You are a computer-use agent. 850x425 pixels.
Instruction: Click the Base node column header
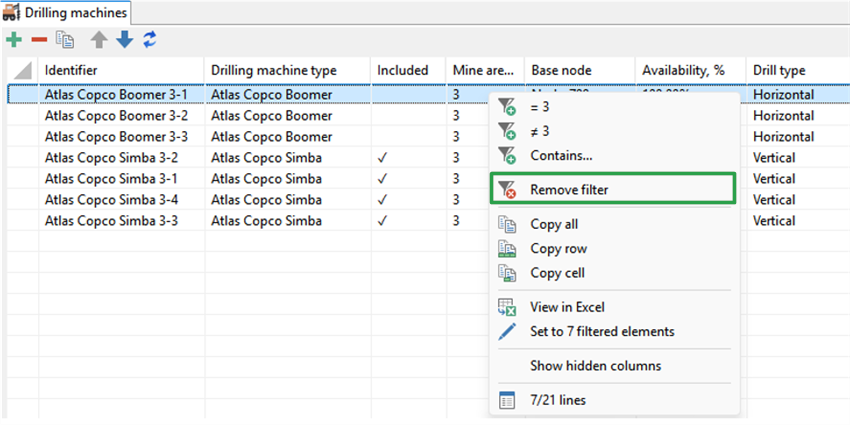(x=580, y=70)
